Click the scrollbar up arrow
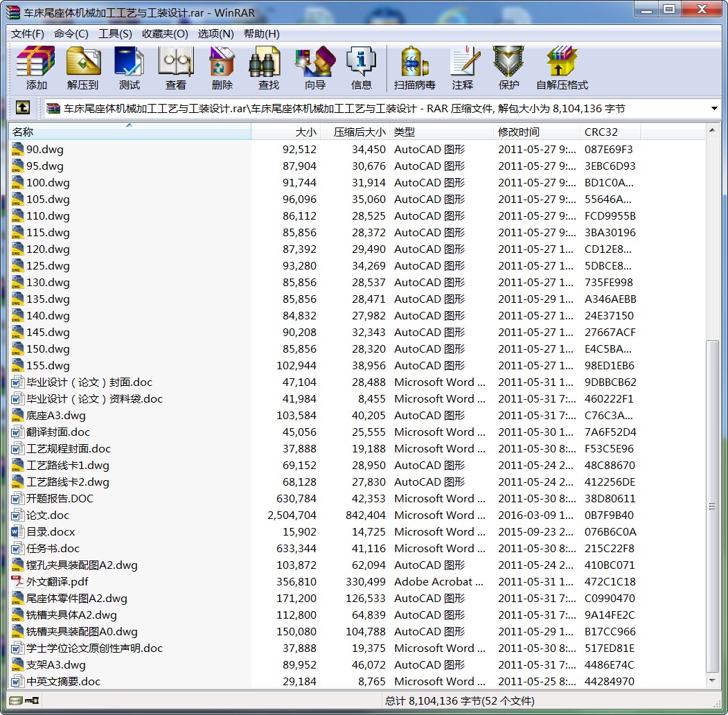This screenshot has width=728, height=715. (712, 130)
